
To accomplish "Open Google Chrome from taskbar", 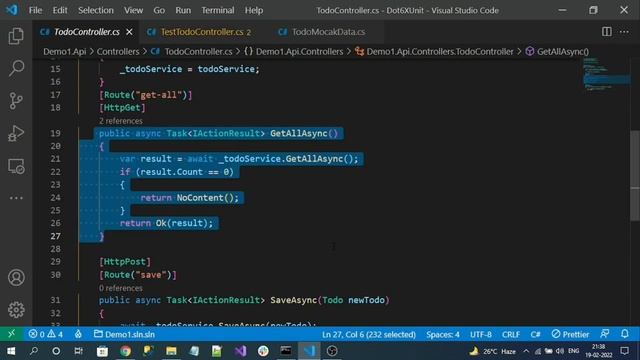I will pos(125,351).
